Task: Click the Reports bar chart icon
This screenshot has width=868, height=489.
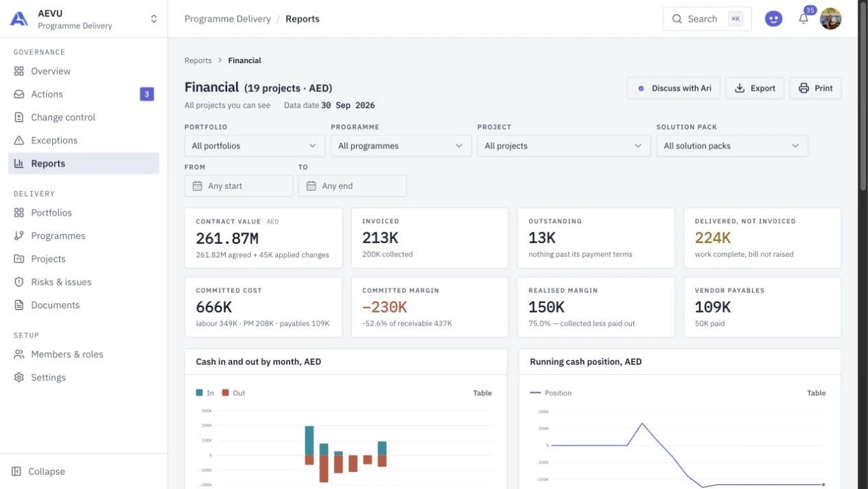Action: coord(19,163)
